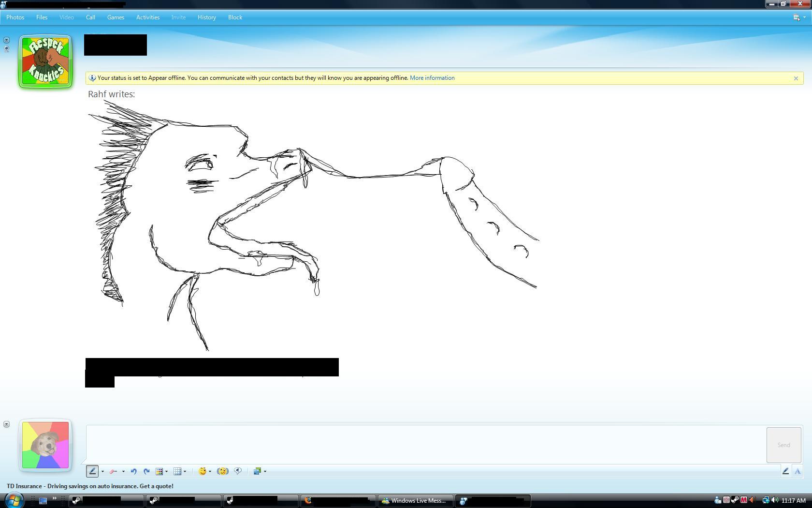Click inside the message input box
The height and width of the screenshot is (508, 812).
(x=425, y=444)
